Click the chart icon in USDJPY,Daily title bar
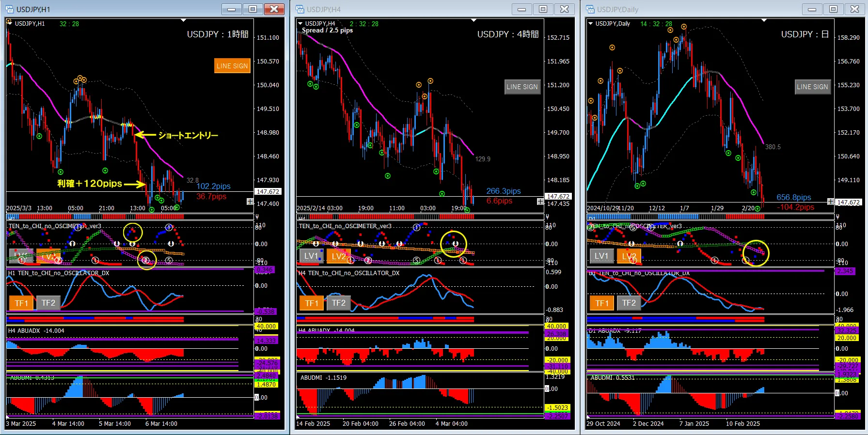 pos(590,9)
